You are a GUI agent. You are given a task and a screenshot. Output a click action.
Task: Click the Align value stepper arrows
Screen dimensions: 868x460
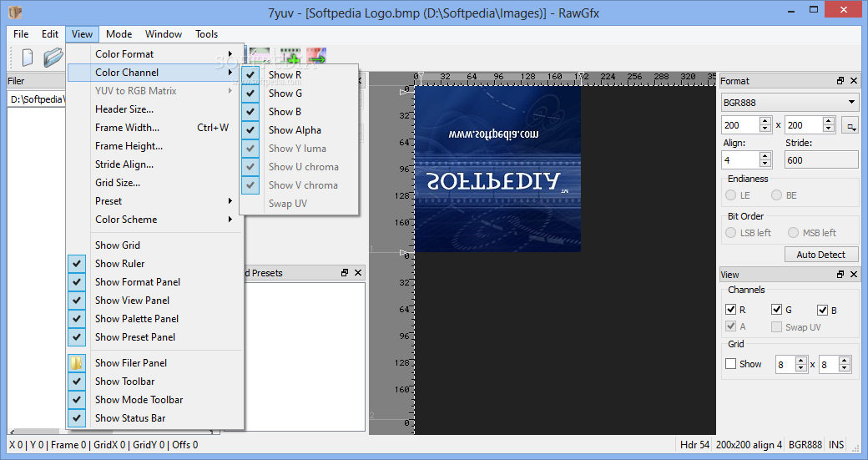765,160
